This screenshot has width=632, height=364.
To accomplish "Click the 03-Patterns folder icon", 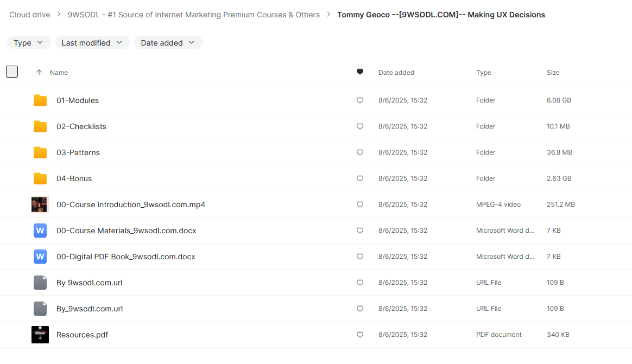I will point(40,152).
